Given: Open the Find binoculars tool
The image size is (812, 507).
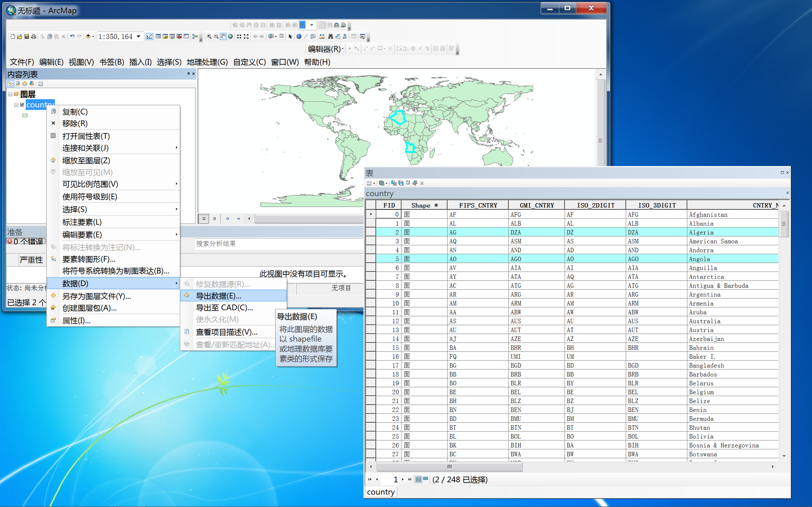Looking at the screenshot, I should click(330, 37).
